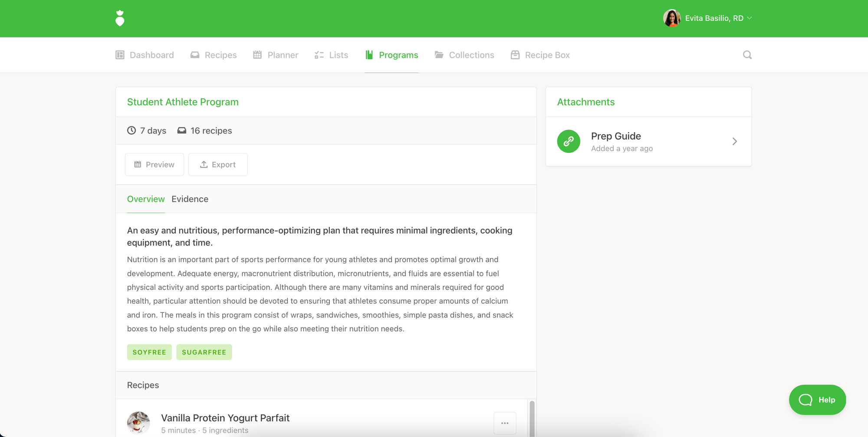Viewport: 868px width, 437px height.
Task: Click the Recipe Box icon
Action: (x=515, y=55)
